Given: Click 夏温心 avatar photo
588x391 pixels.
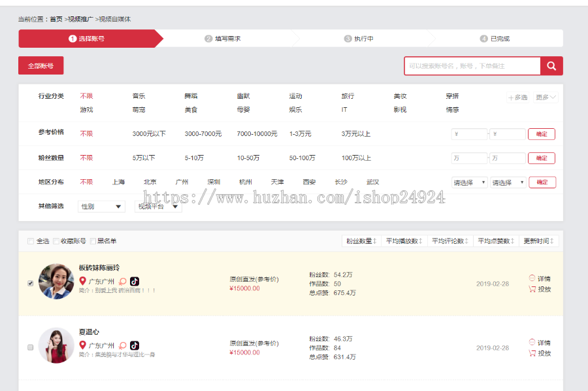Looking at the screenshot, I should [56, 345].
